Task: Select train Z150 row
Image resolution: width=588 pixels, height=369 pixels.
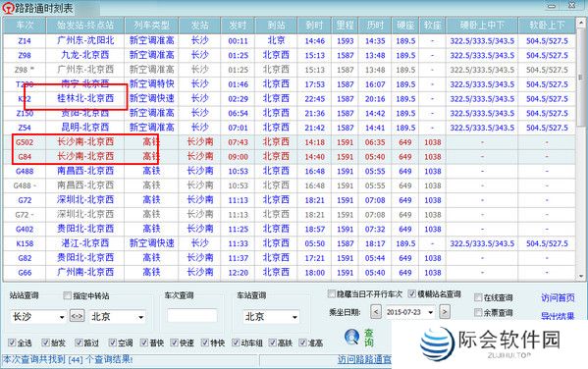Action: [x=289, y=113]
